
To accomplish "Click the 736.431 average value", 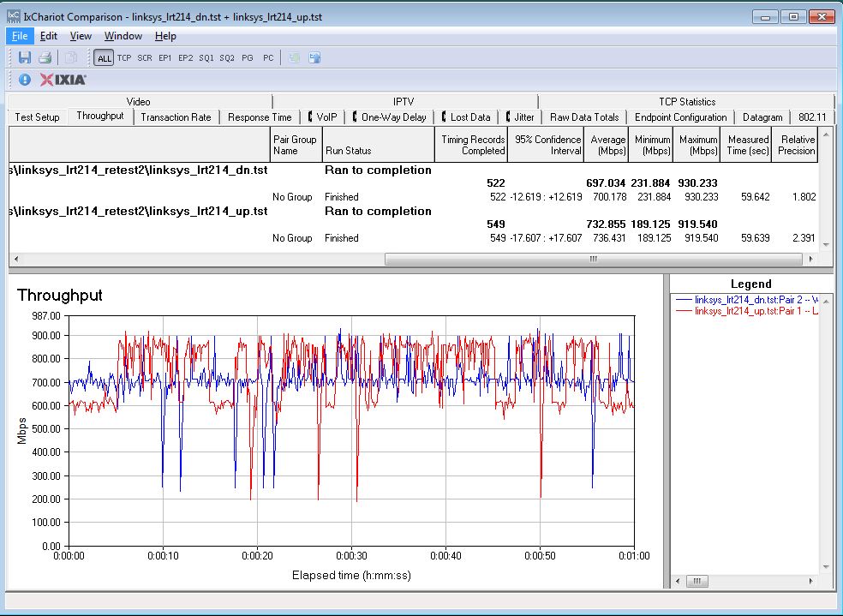I will (610, 238).
